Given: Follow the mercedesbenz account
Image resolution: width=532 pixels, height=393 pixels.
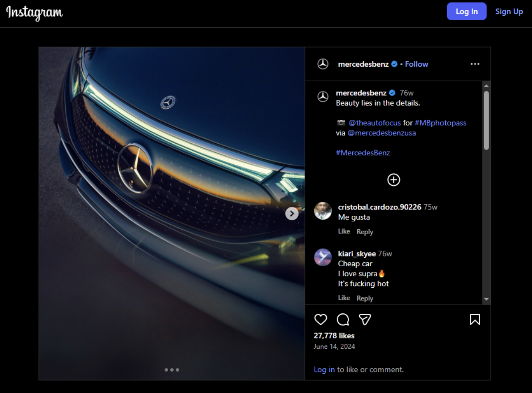Looking at the screenshot, I should click(x=416, y=64).
